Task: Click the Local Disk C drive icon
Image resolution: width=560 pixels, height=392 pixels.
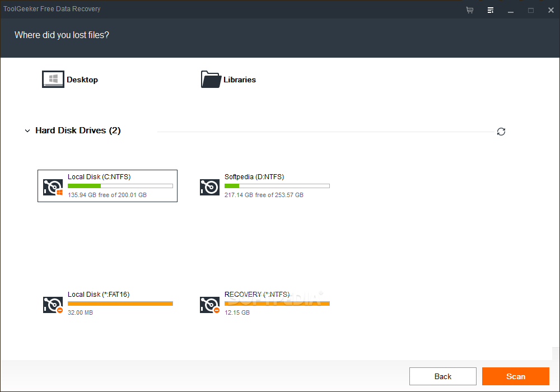Action: click(x=53, y=187)
